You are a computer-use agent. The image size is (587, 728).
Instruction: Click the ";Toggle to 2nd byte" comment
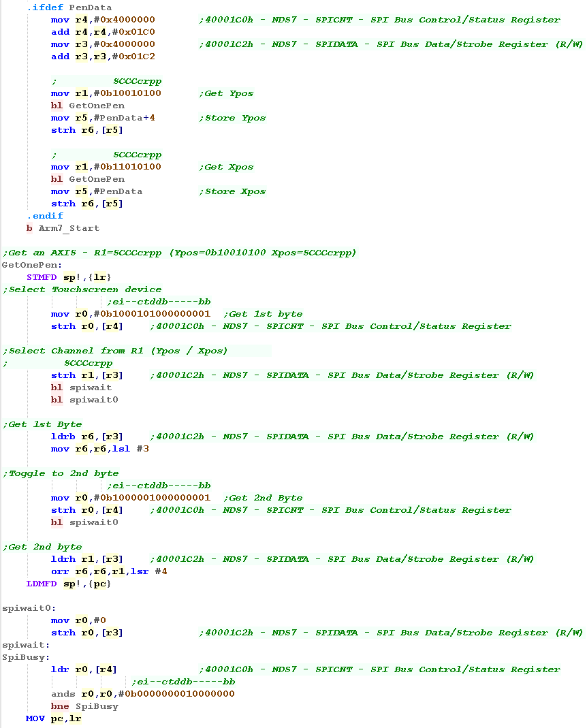(61, 473)
